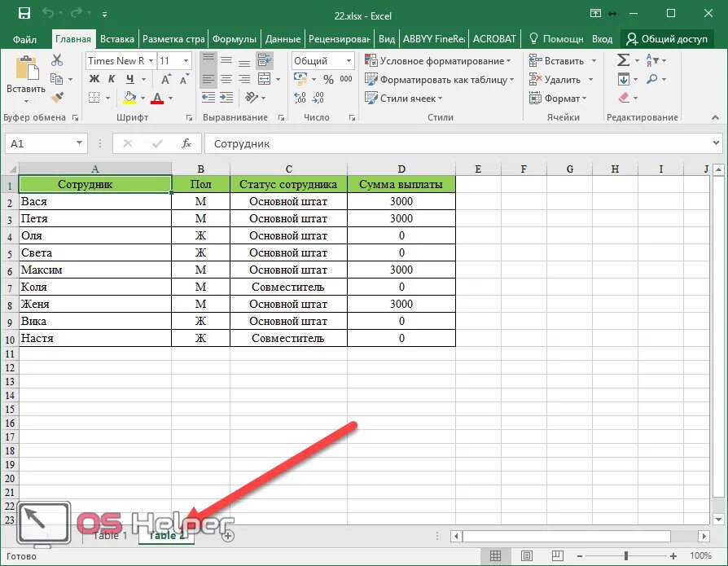Center text horizontally in cell
The width and height of the screenshot is (728, 566).
(x=226, y=79)
